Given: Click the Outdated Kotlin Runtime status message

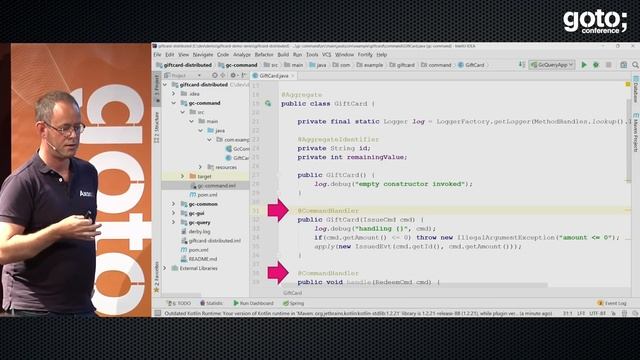Looking at the screenshot, I should 358,313.
